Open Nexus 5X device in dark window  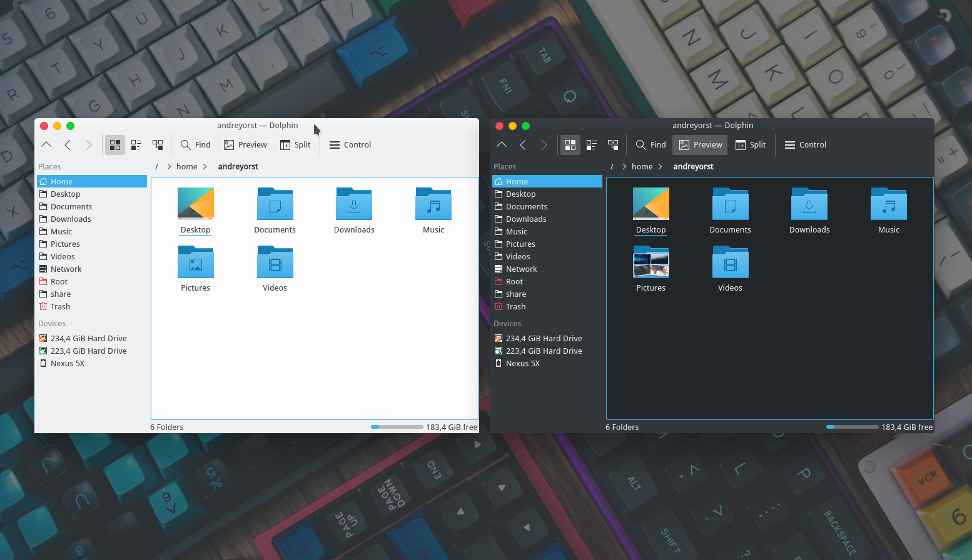coord(547,363)
